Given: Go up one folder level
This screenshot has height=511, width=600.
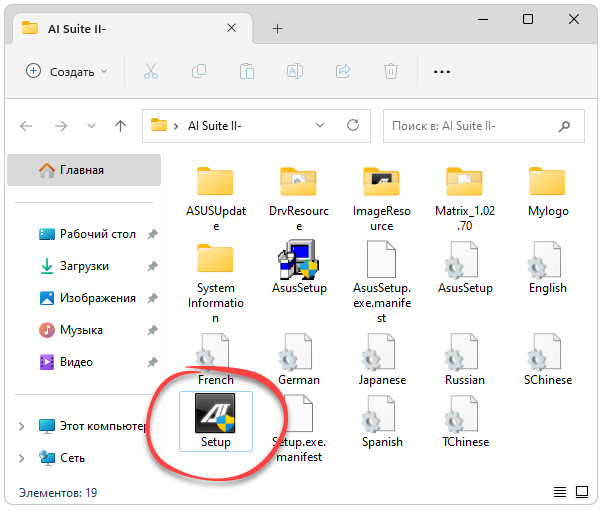Looking at the screenshot, I should [x=121, y=126].
